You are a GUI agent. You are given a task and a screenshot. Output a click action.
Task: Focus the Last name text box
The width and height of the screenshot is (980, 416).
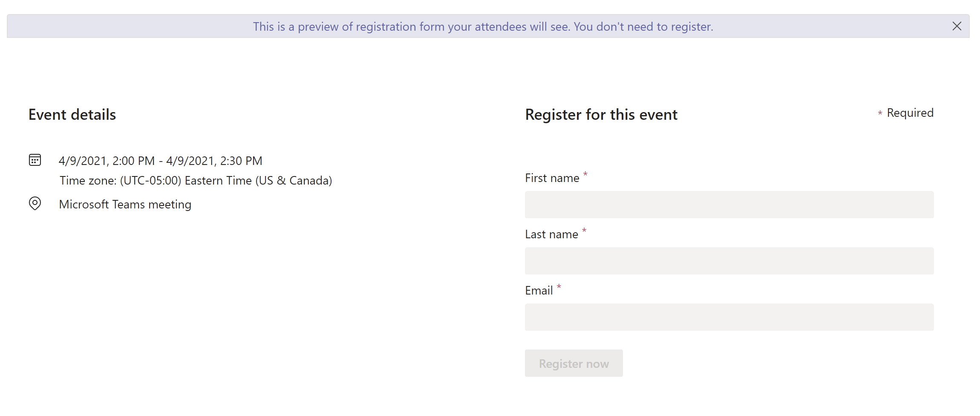point(729,261)
